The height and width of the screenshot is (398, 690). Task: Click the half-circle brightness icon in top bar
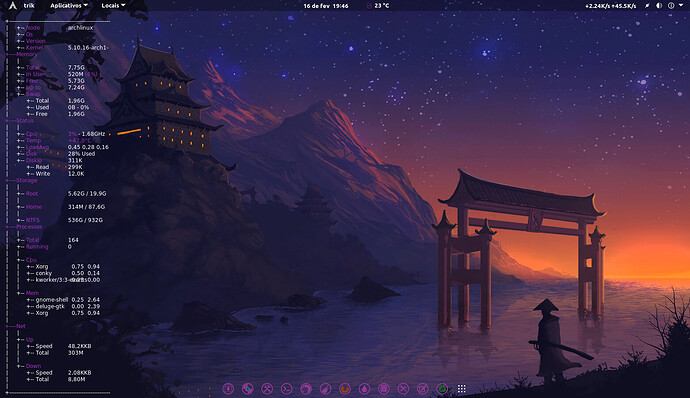point(659,6)
